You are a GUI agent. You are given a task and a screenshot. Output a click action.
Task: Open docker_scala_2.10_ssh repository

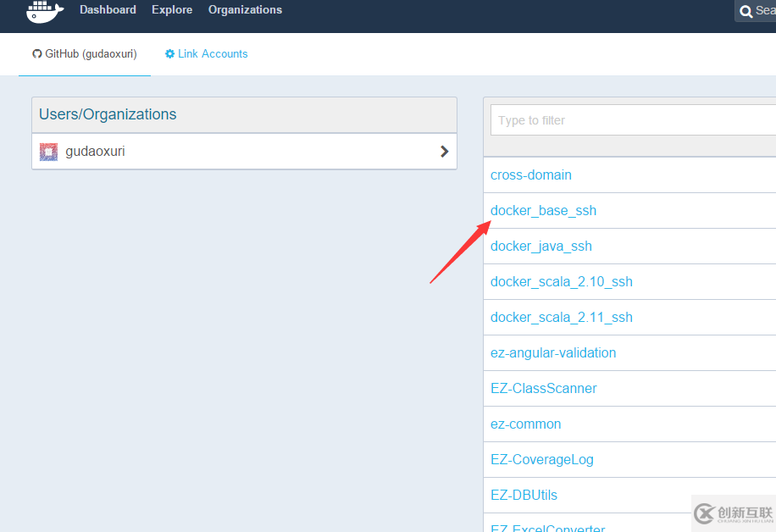point(561,281)
